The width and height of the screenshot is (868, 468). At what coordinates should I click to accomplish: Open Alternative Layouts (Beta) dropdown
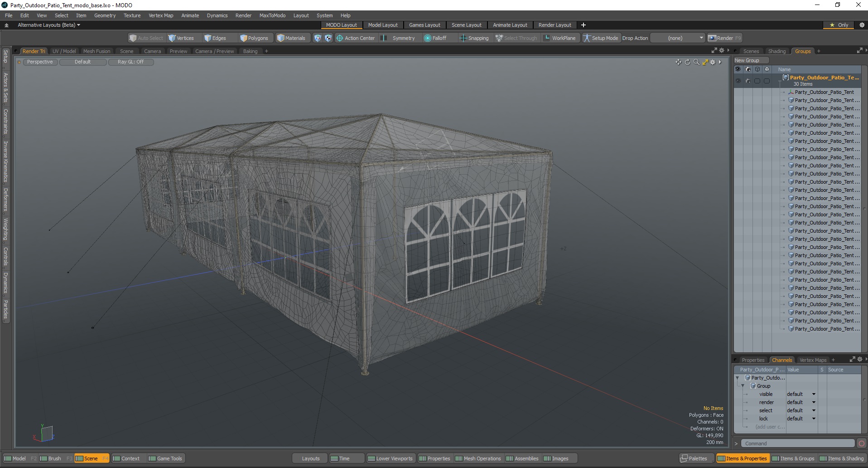[49, 25]
